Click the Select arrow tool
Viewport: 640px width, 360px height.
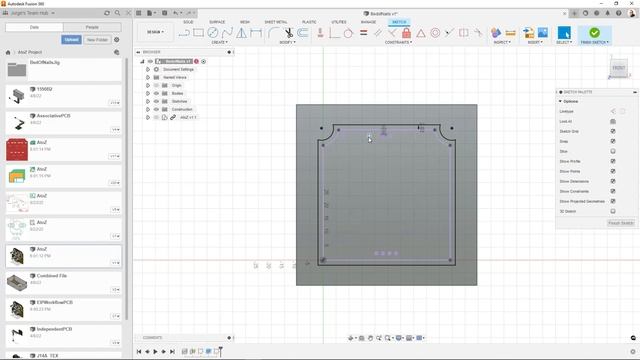coord(564,33)
